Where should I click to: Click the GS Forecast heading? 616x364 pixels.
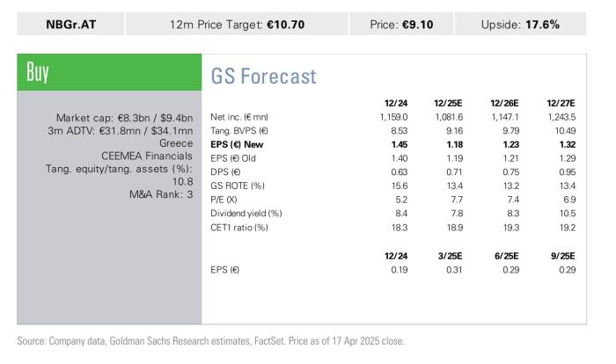coord(264,76)
